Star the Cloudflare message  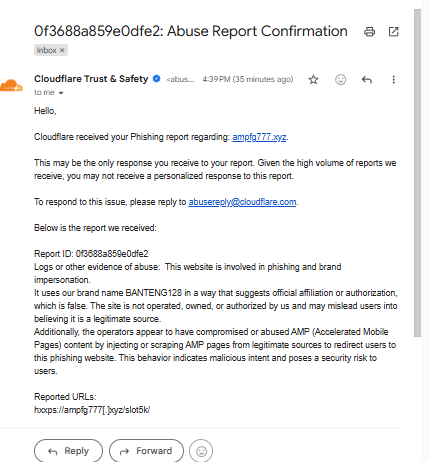tap(313, 80)
